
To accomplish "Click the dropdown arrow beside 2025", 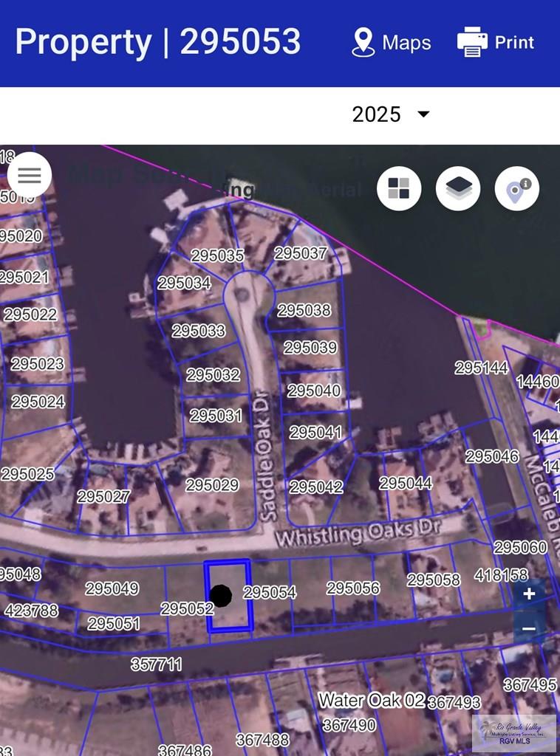I will click(x=423, y=114).
